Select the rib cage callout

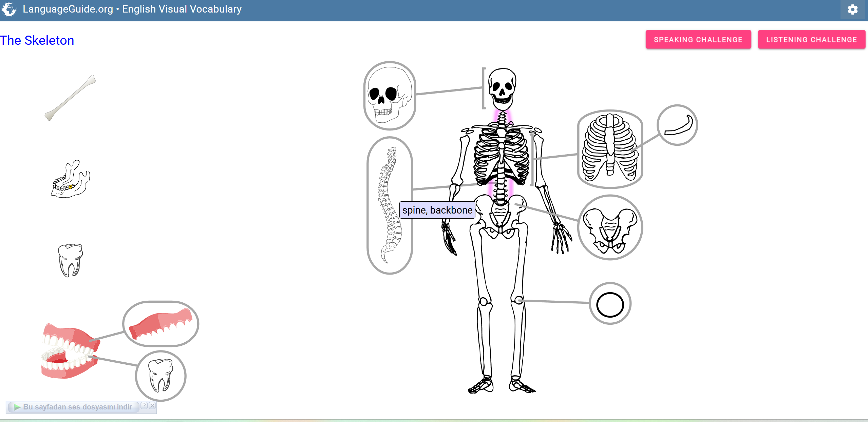[x=610, y=149]
